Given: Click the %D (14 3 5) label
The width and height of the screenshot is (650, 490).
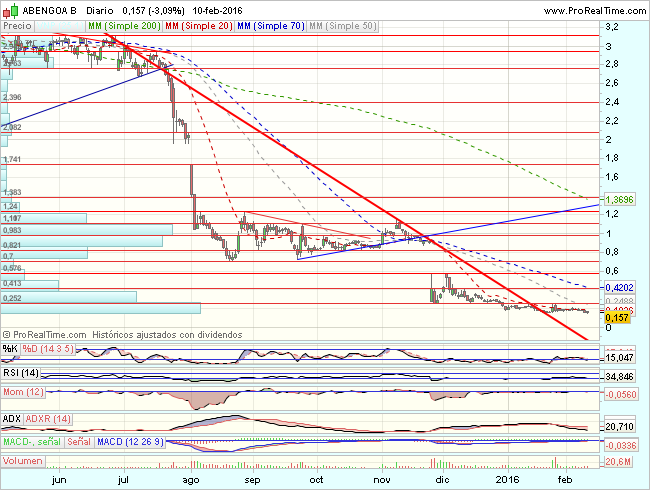Looking at the screenshot, I should (x=48, y=349).
